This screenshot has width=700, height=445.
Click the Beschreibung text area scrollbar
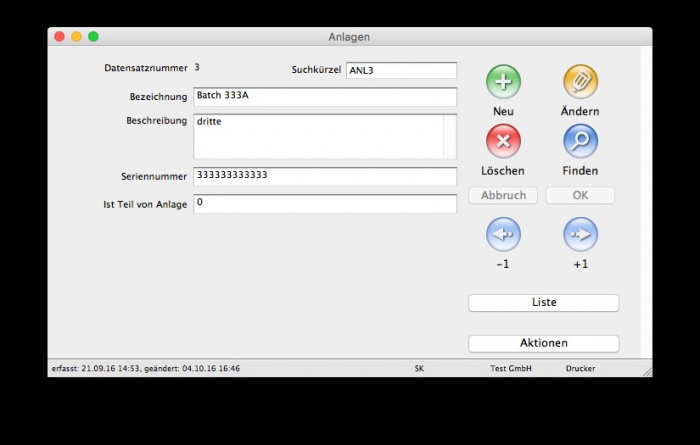[450, 136]
